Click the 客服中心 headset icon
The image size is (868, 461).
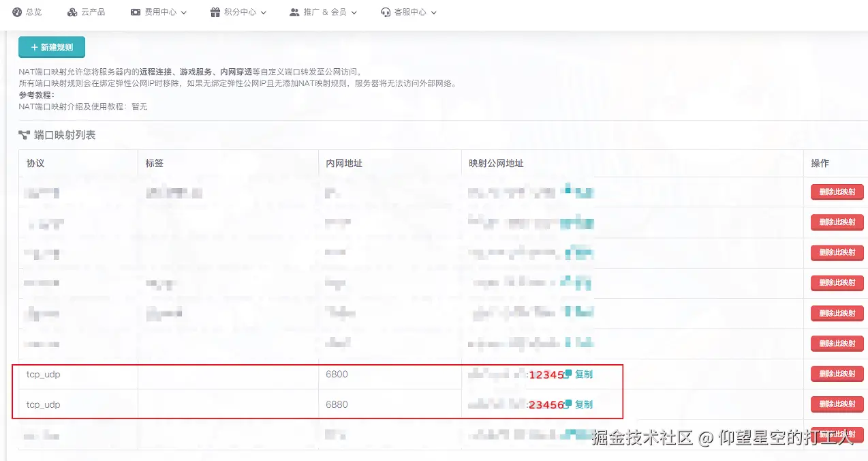[386, 12]
